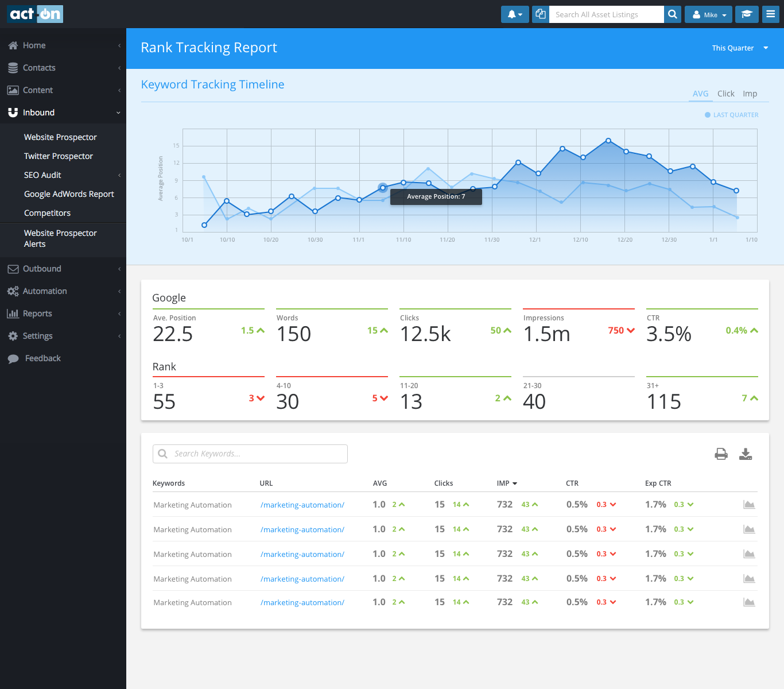Viewport: 784px width, 689px height.
Task: Open the hamburger menu icon
Action: (771, 14)
